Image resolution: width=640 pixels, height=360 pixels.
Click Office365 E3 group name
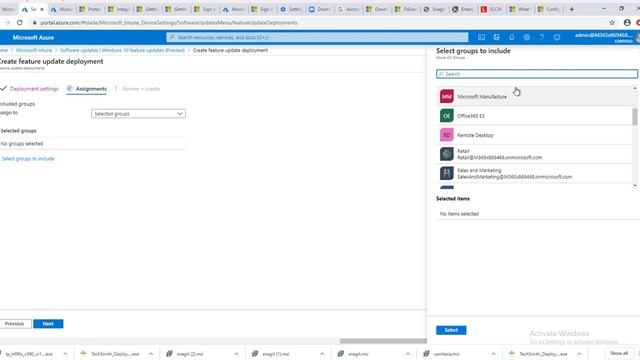[471, 116]
